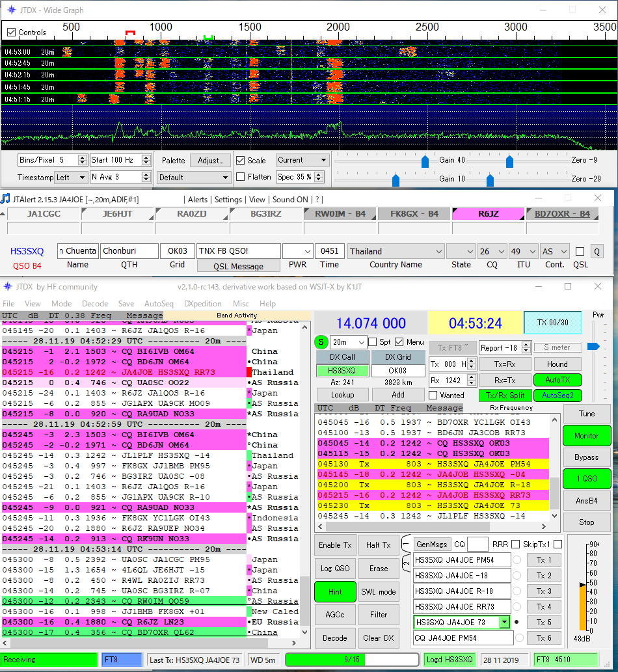Viewport: 618px width, 672px height.
Task: Increase the Bins/Pixel stepper
Action: (83, 157)
